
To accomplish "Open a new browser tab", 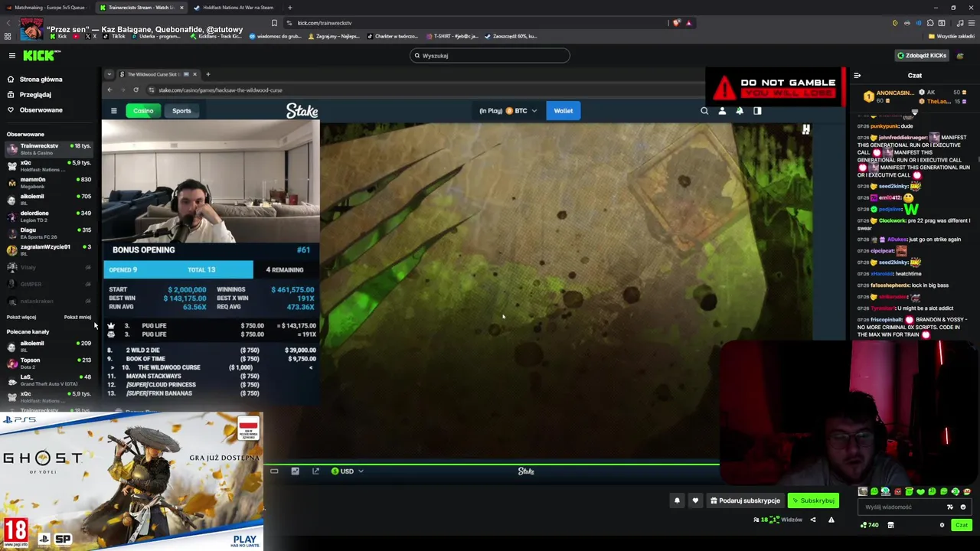I will [289, 8].
